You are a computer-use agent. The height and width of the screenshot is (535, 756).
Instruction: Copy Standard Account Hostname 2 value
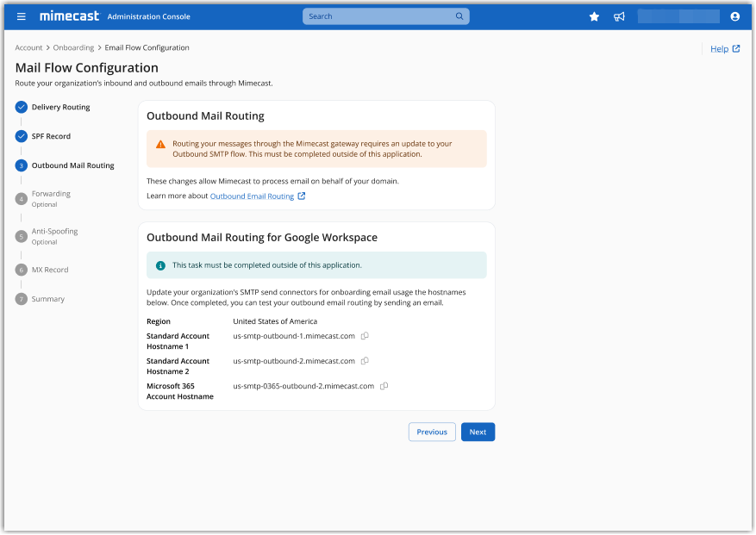[364, 361]
